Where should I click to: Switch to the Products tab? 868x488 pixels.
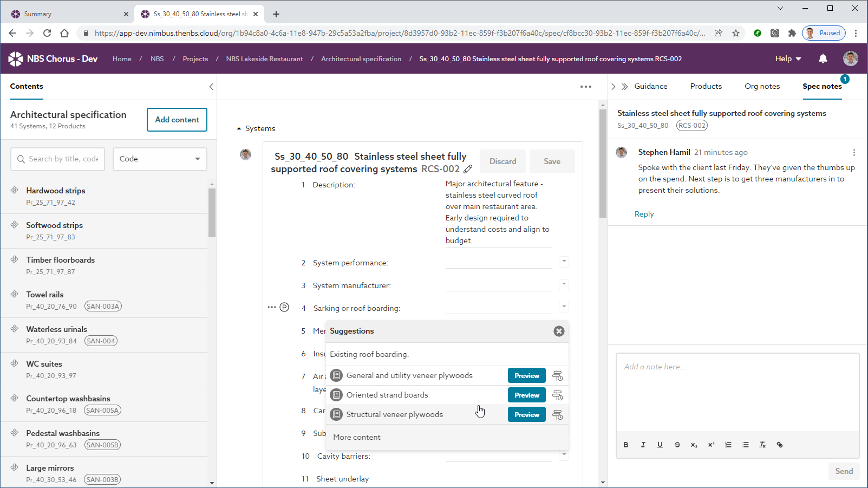click(x=706, y=86)
